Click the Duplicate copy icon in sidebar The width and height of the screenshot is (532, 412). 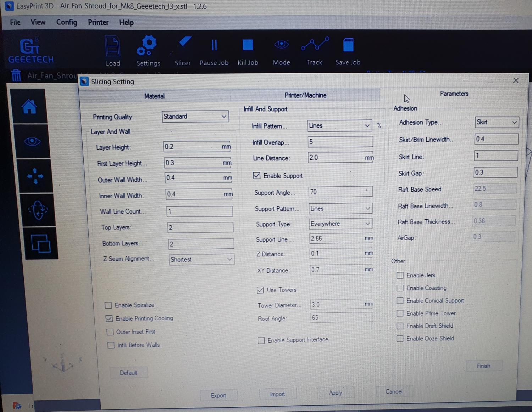click(x=41, y=243)
